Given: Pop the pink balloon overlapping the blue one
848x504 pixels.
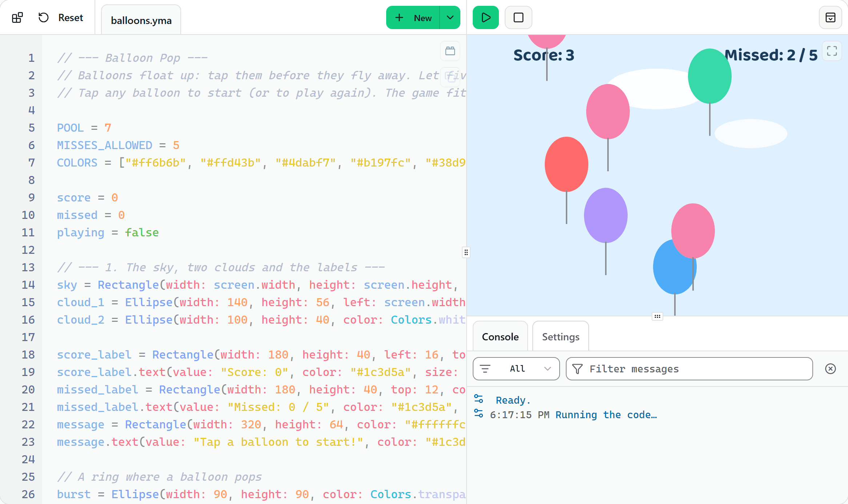Looking at the screenshot, I should pyautogui.click(x=693, y=231).
